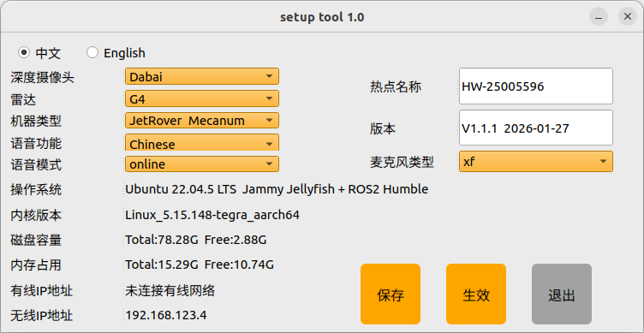Viewport: 644px width, 333px height.
Task: Click the 语音功能 label
Action: coord(36,143)
